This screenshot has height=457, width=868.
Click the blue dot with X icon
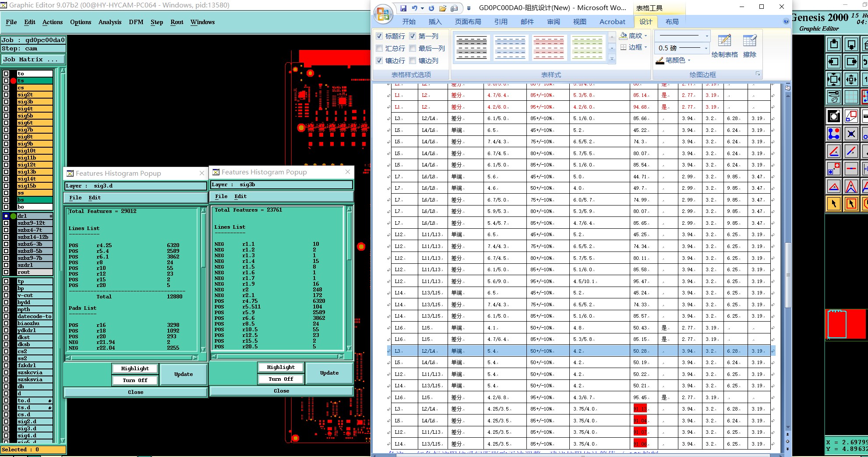point(851,134)
